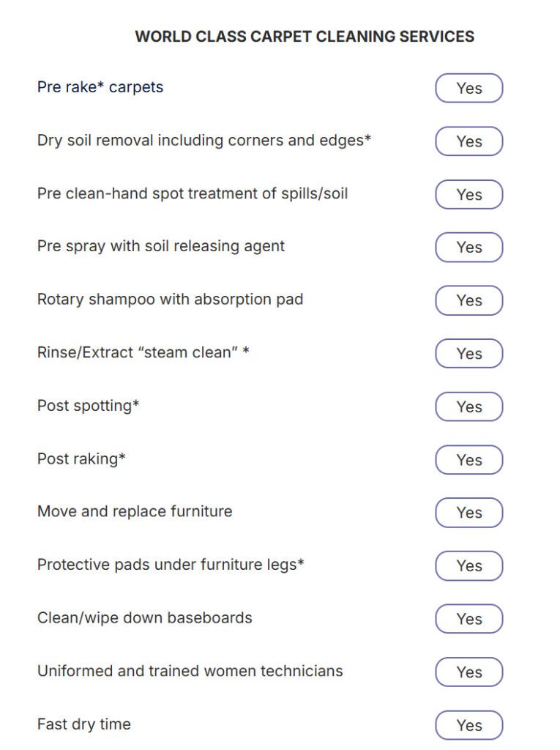Choose Yes for Pre spray with soil releasing agent
Image resolution: width=560 pixels, height=750 pixels.
(468, 248)
